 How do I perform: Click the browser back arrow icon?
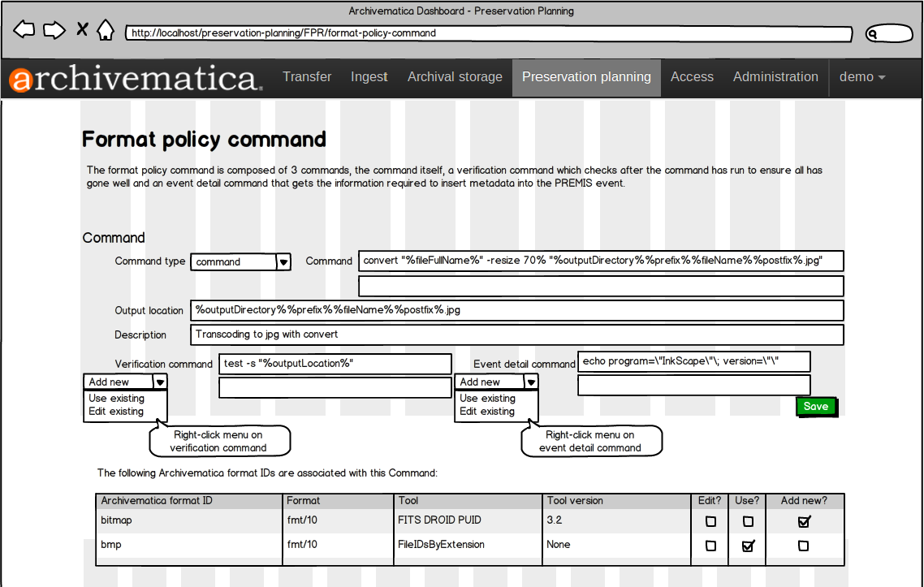24,31
